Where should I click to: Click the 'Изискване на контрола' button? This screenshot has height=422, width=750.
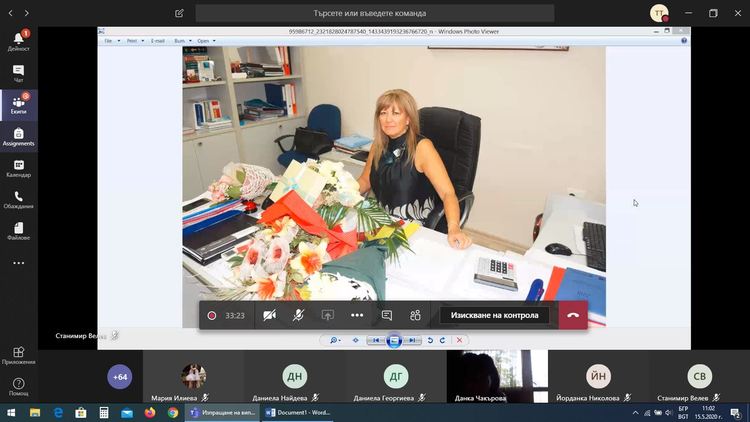(x=495, y=315)
